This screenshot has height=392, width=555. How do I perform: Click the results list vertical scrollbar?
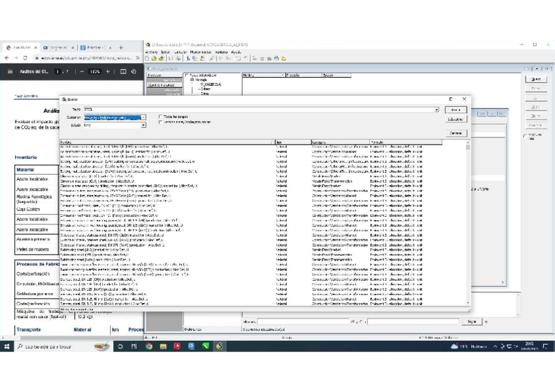coord(467,223)
